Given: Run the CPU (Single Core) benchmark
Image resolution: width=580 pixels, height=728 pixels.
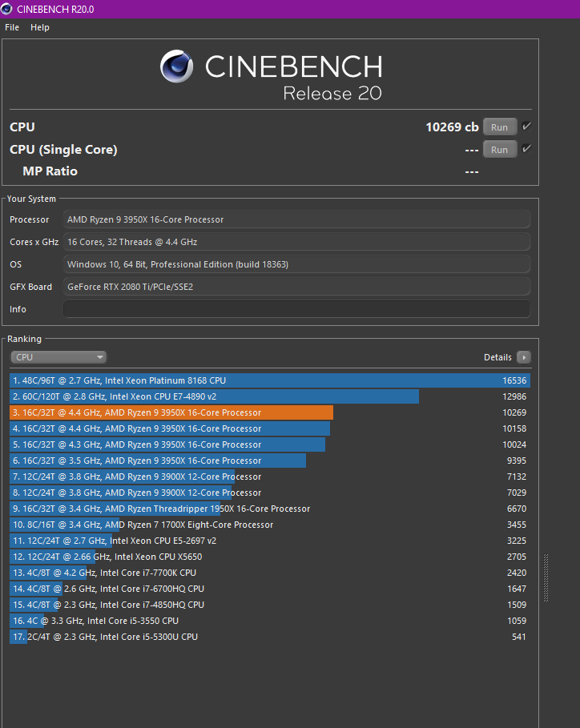Looking at the screenshot, I should (500, 150).
